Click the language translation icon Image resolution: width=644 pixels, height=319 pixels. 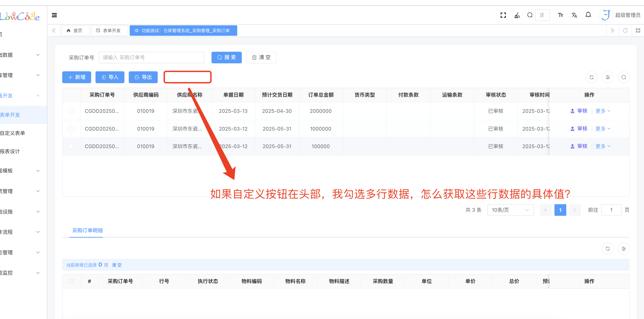click(x=574, y=15)
